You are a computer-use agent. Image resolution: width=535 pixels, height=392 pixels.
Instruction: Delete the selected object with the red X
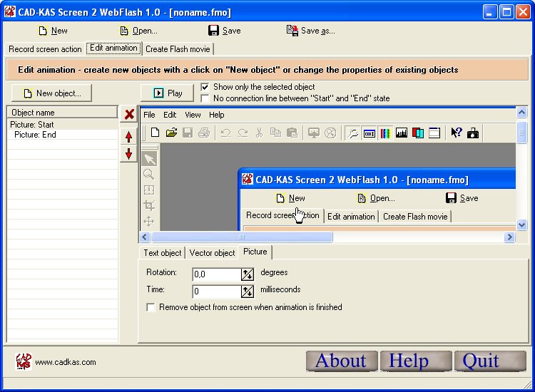pos(129,114)
